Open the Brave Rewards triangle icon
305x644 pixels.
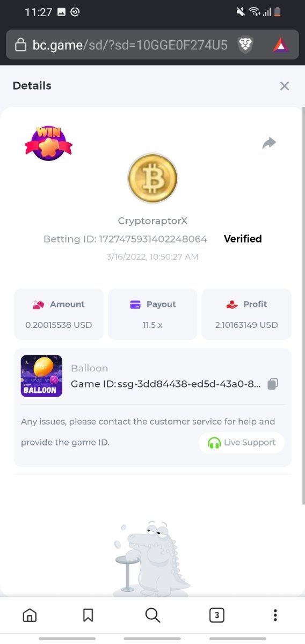[x=280, y=45]
